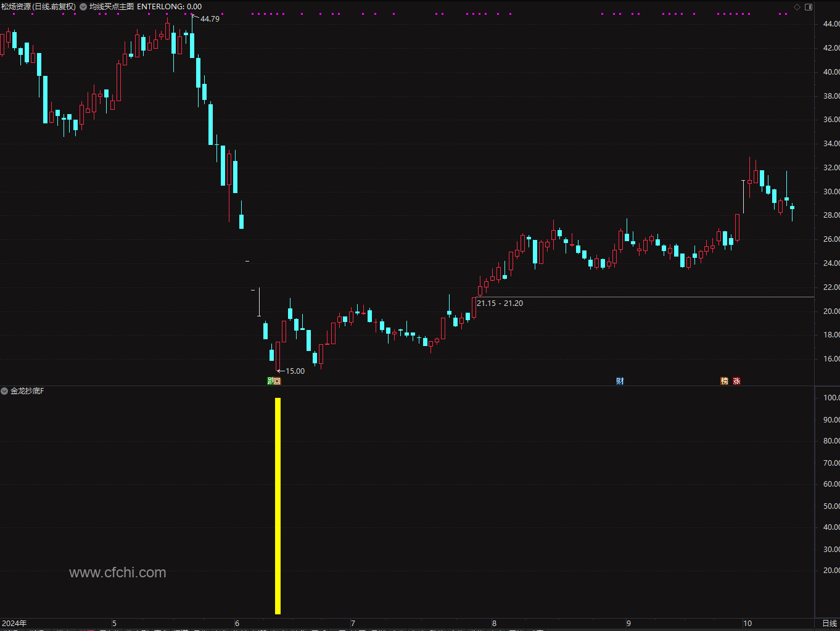This screenshot has width=840, height=631.
Task: Click the 金龙抄底F indicator label
Action: [x=27, y=391]
